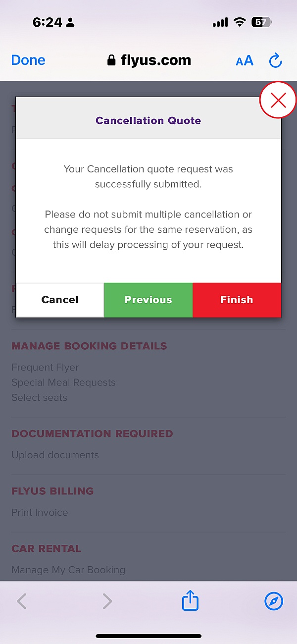Go forward with the right chevron
Screen dimensions: 297x644
tap(107, 601)
